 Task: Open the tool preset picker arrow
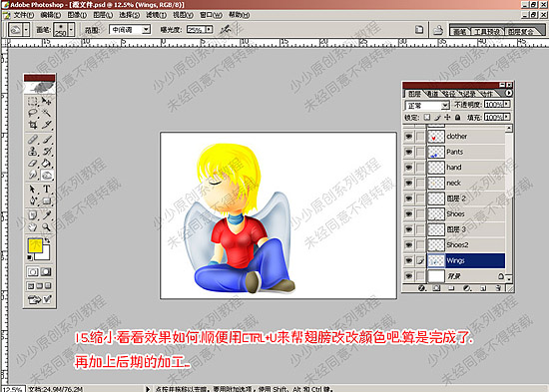pyautogui.click(x=26, y=30)
